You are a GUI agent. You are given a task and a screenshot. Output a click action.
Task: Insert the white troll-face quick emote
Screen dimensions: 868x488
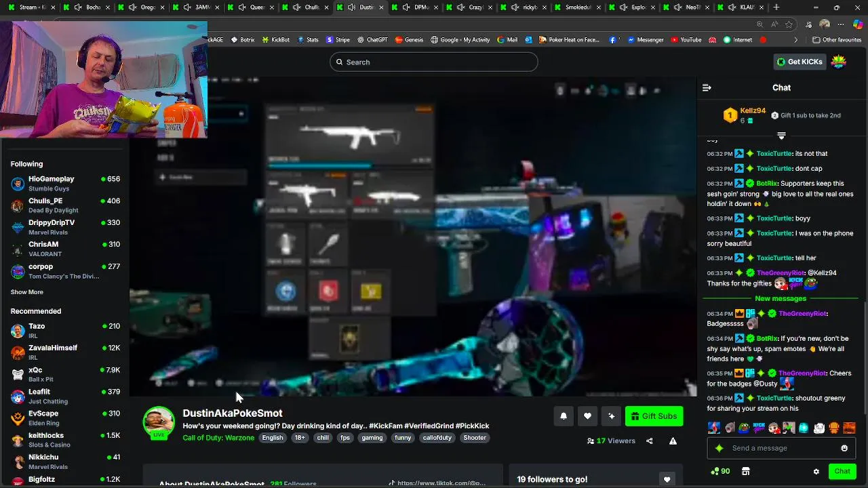[819, 428]
